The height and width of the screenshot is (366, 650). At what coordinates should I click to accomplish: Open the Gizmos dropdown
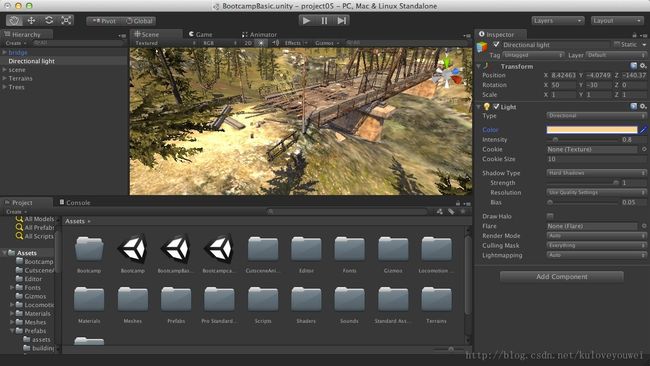(327, 43)
